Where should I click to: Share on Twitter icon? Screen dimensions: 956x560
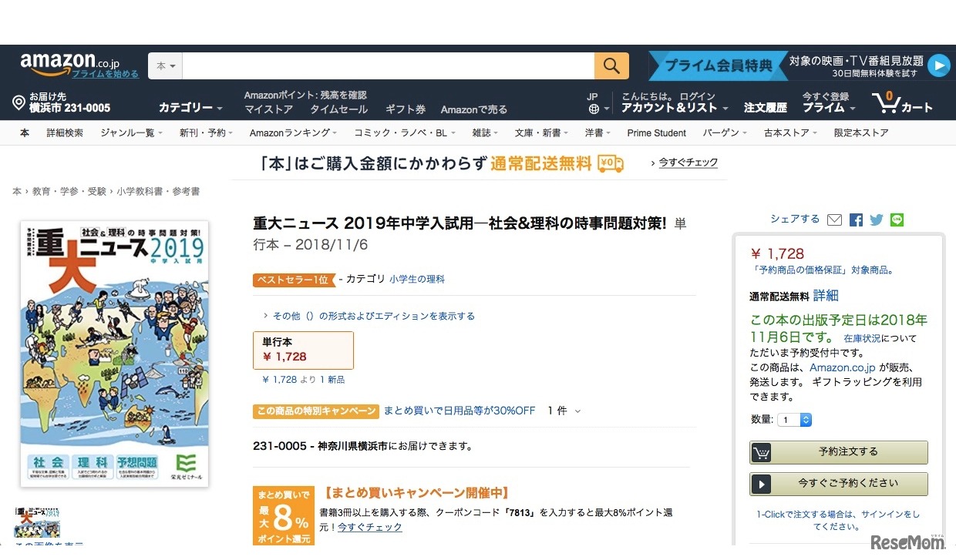point(876,220)
